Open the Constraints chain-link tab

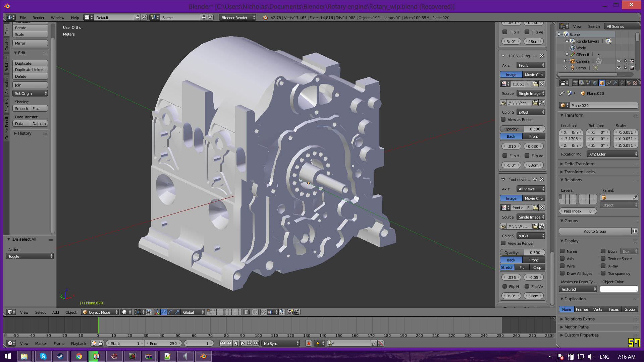pos(608,83)
